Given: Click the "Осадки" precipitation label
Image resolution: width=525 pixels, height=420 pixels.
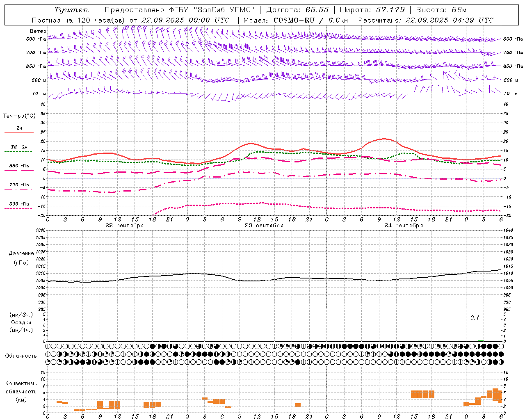Looking at the screenshot, I should click(21, 322).
